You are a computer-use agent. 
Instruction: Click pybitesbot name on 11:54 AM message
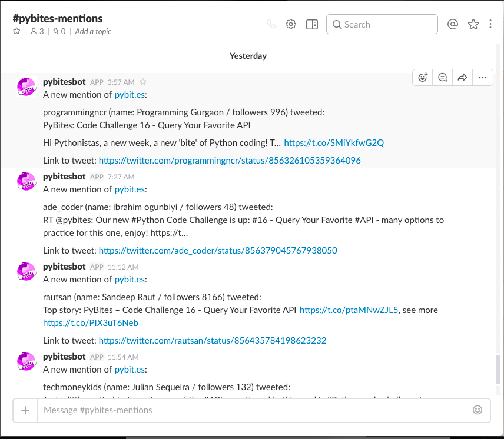pos(64,357)
